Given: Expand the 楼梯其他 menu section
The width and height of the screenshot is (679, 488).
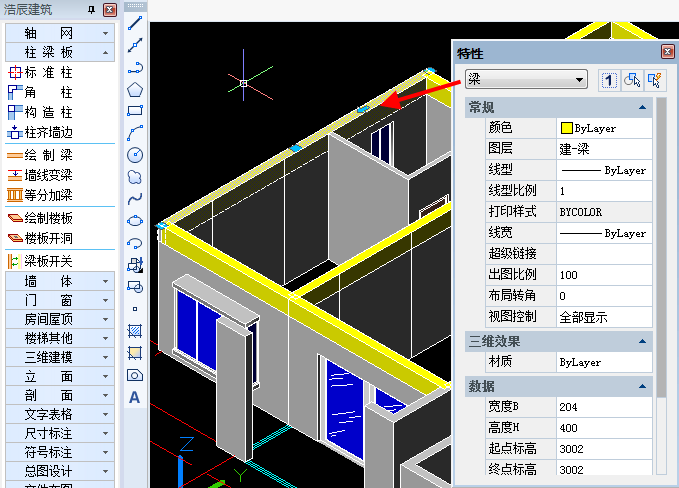Looking at the screenshot, I should coord(60,338).
